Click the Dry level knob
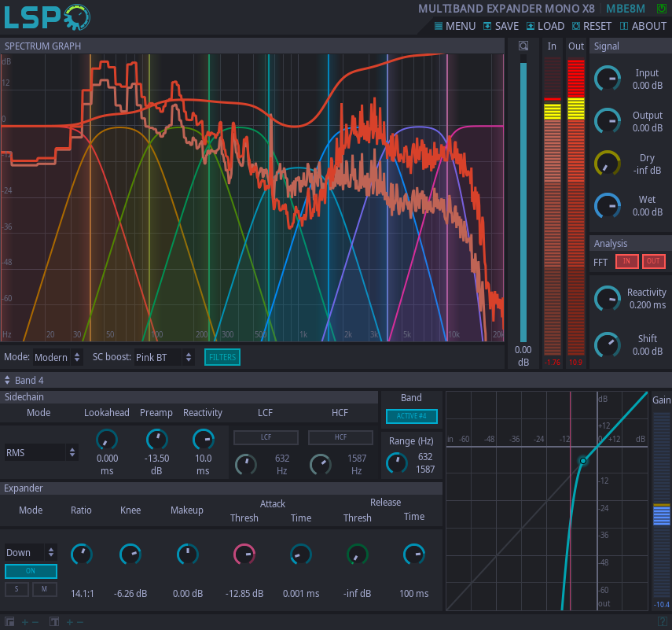 click(x=608, y=164)
